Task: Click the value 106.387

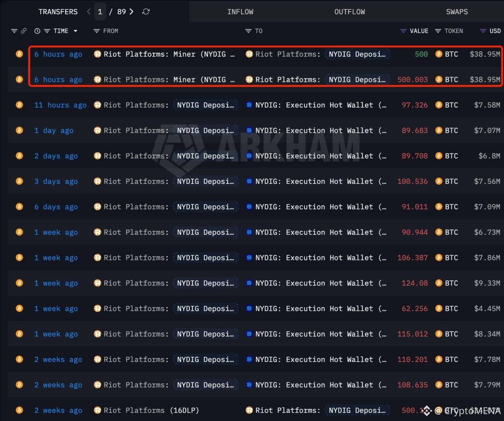Action: tap(412, 258)
